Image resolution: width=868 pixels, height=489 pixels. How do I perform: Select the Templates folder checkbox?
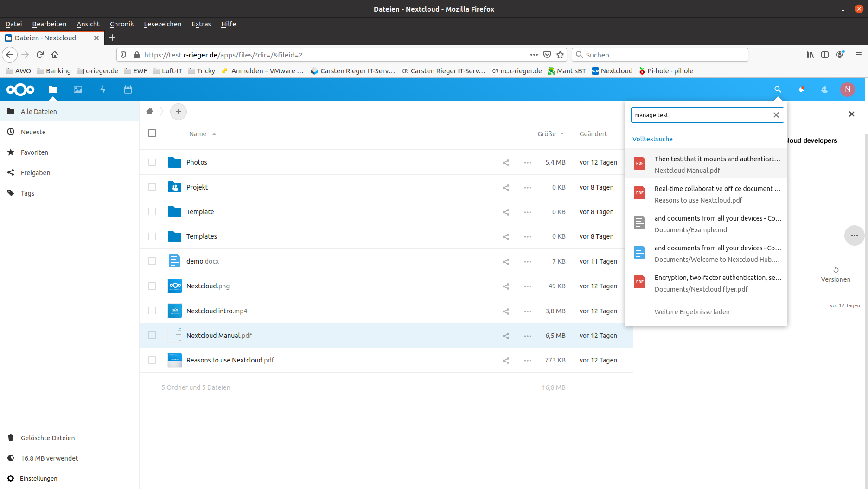coord(152,236)
